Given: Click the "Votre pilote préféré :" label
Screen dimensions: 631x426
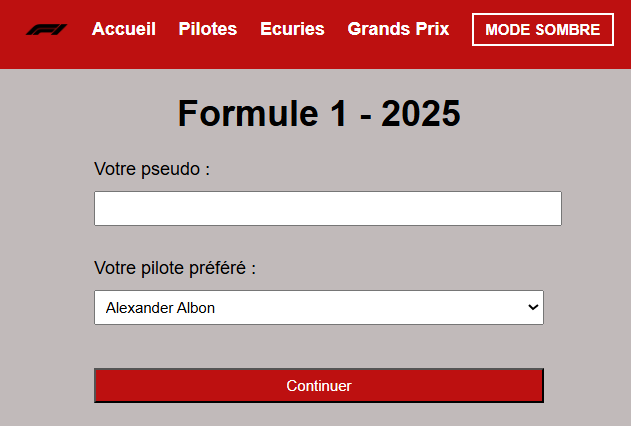Looking at the screenshot, I should click(175, 268).
